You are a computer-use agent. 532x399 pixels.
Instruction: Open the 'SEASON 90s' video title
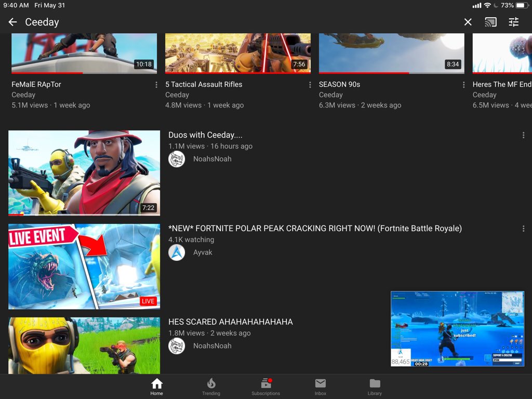click(339, 85)
